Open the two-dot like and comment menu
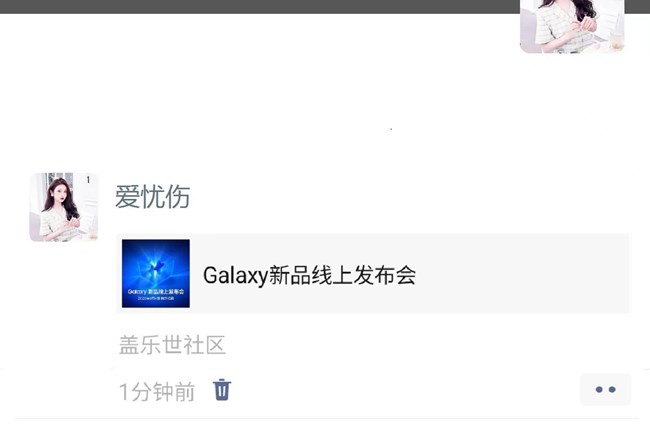The height and width of the screenshot is (425, 650). click(605, 389)
